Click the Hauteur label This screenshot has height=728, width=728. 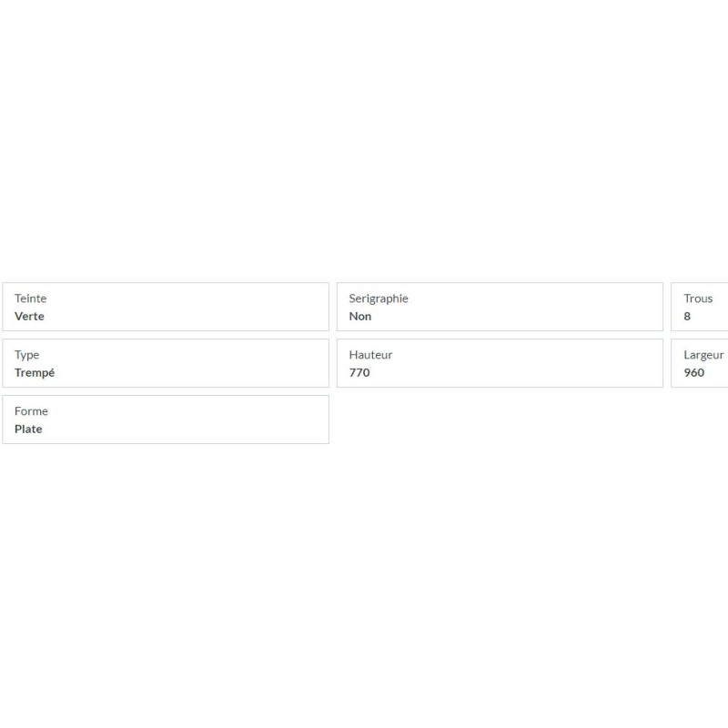point(370,355)
